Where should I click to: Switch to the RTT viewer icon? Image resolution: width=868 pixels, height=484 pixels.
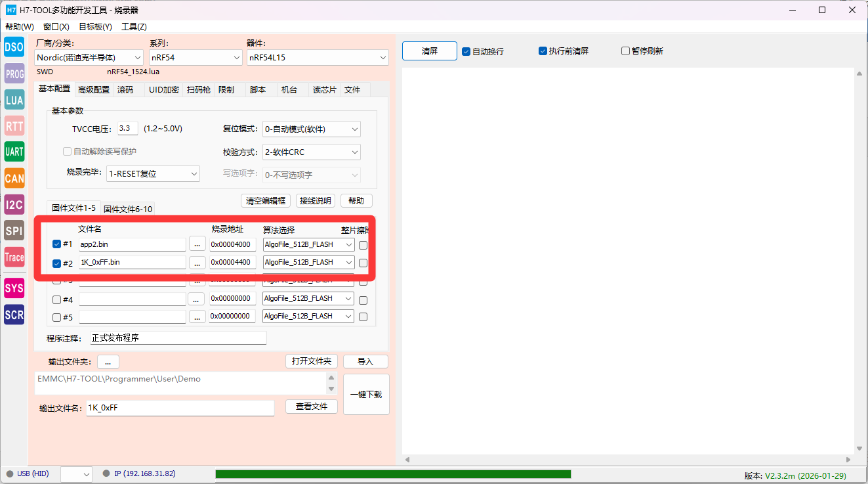point(14,126)
